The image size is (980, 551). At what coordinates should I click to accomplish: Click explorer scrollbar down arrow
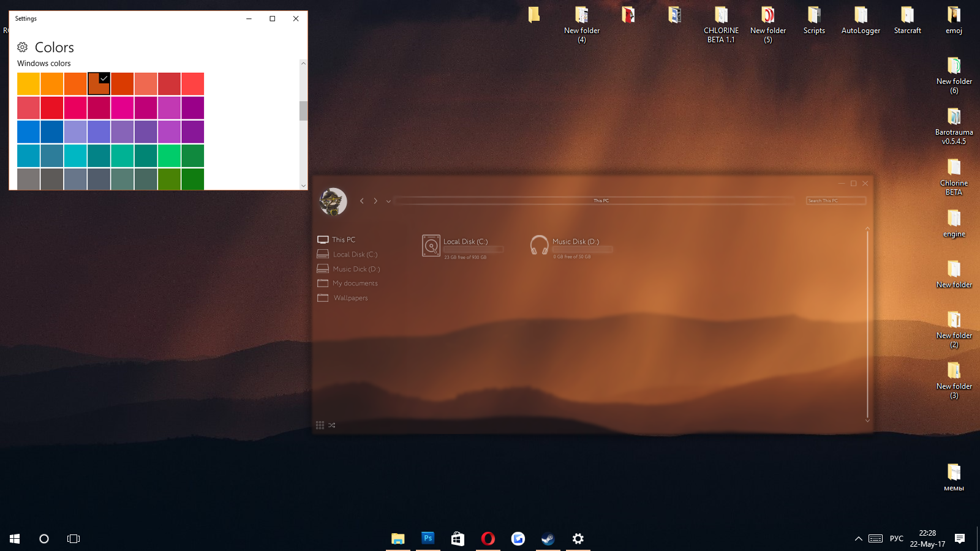pos(867,421)
